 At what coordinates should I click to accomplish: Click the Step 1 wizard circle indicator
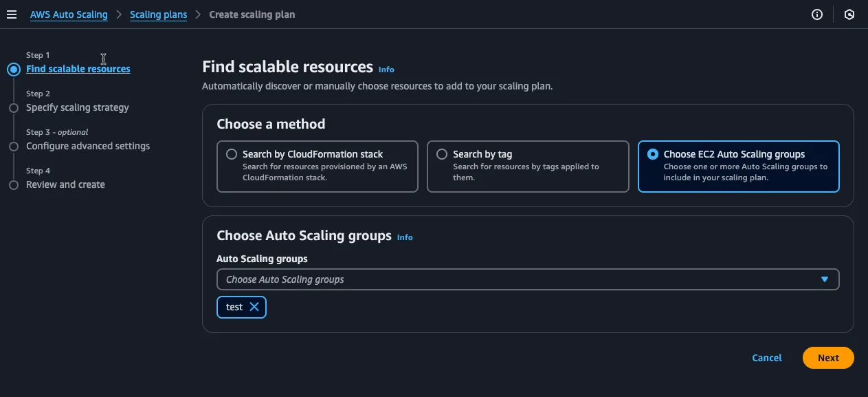click(13, 69)
